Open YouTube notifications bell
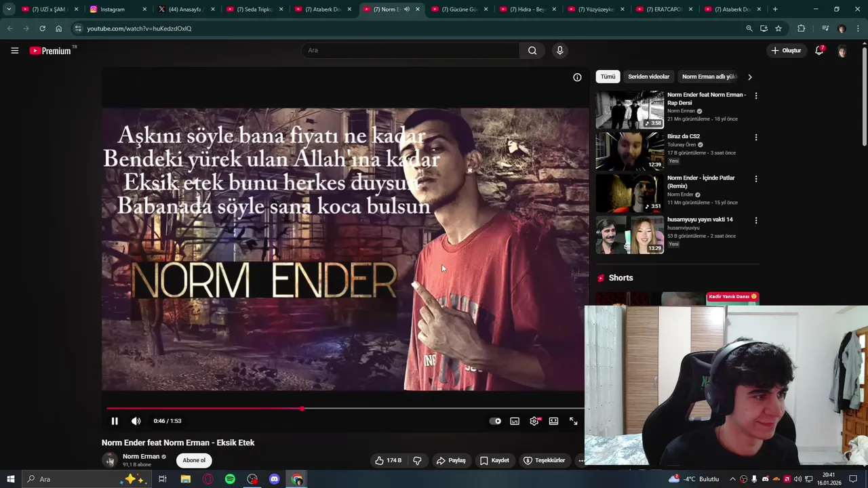 (x=819, y=50)
